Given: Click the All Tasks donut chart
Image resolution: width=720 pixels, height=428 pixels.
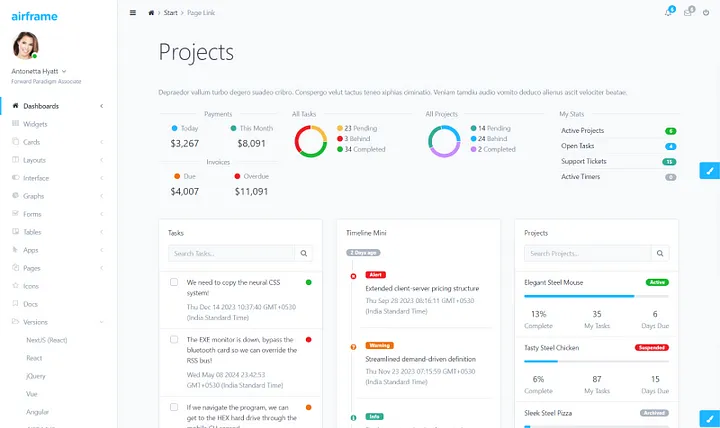Looking at the screenshot, I should [x=311, y=141].
